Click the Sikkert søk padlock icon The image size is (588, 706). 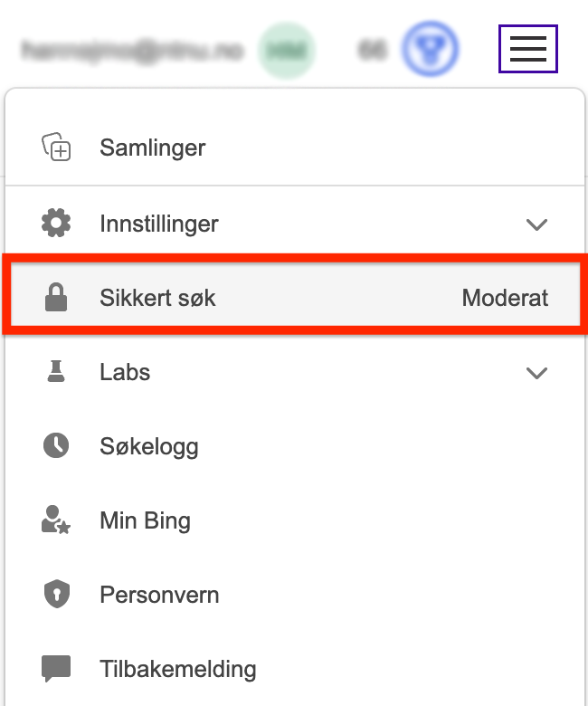(56, 297)
